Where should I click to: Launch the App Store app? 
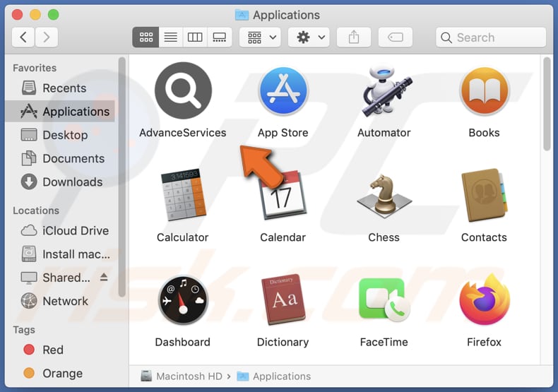(x=283, y=90)
